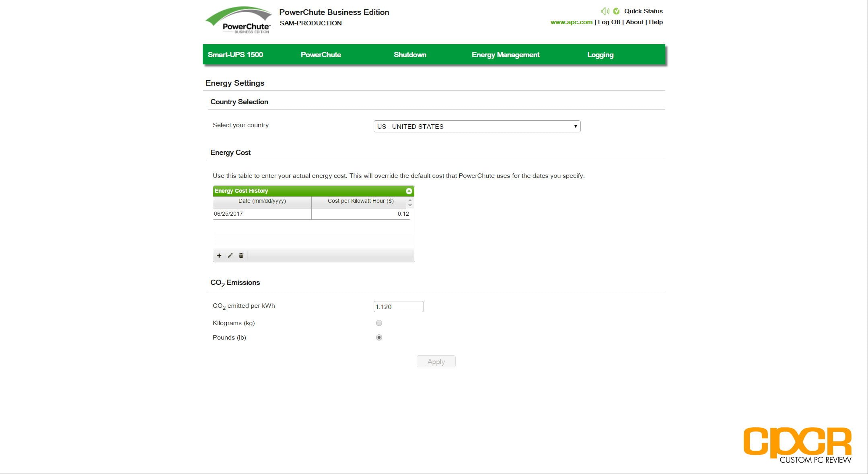Click the table scrollbar down arrow

tap(410, 205)
